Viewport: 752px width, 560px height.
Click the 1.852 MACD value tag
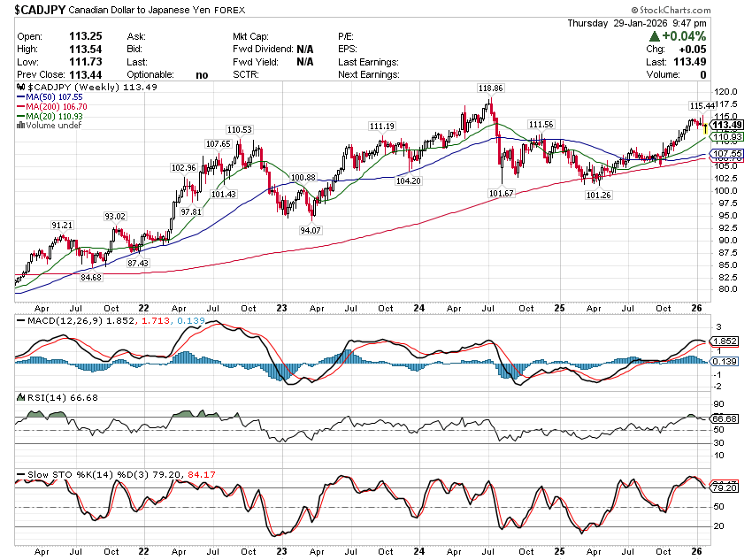[725, 341]
